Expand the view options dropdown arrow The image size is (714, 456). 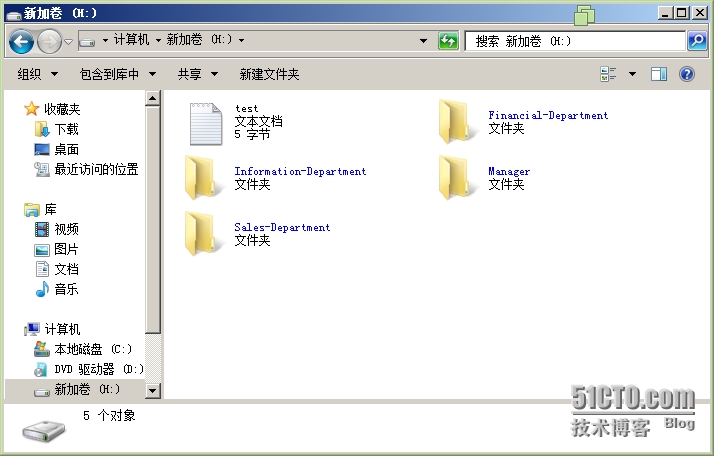tap(632, 74)
